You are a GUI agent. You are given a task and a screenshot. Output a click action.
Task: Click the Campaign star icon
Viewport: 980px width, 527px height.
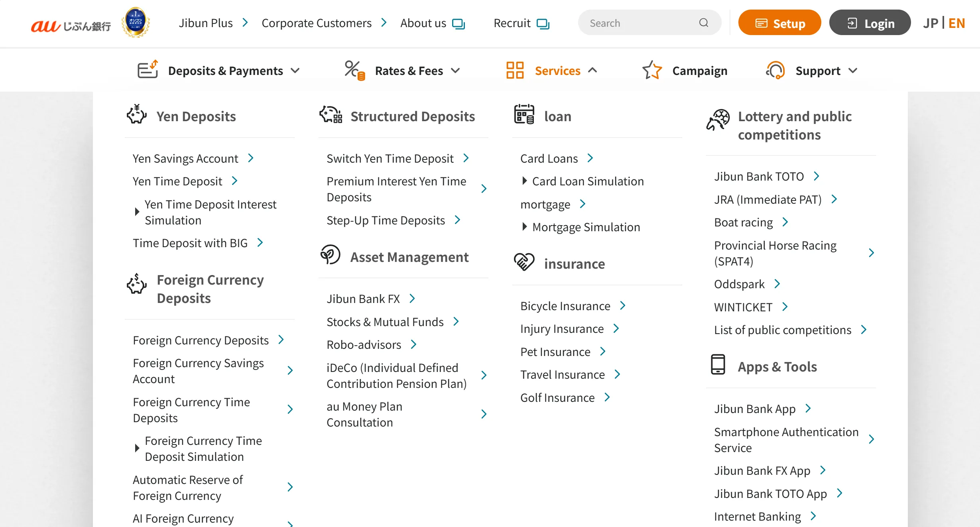[652, 70]
